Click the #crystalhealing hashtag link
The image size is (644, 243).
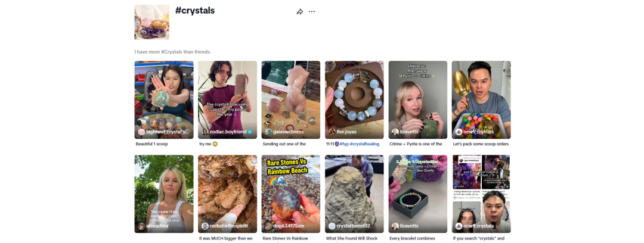coord(364,144)
